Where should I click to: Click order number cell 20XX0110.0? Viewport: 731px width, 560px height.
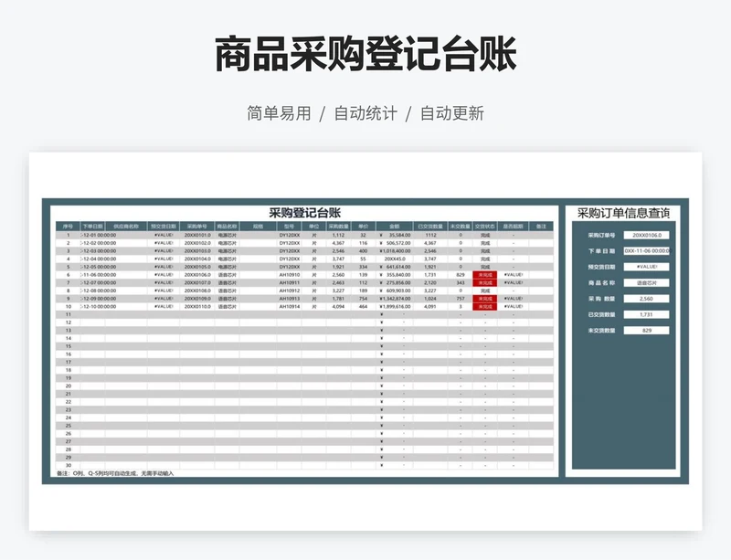click(197, 307)
